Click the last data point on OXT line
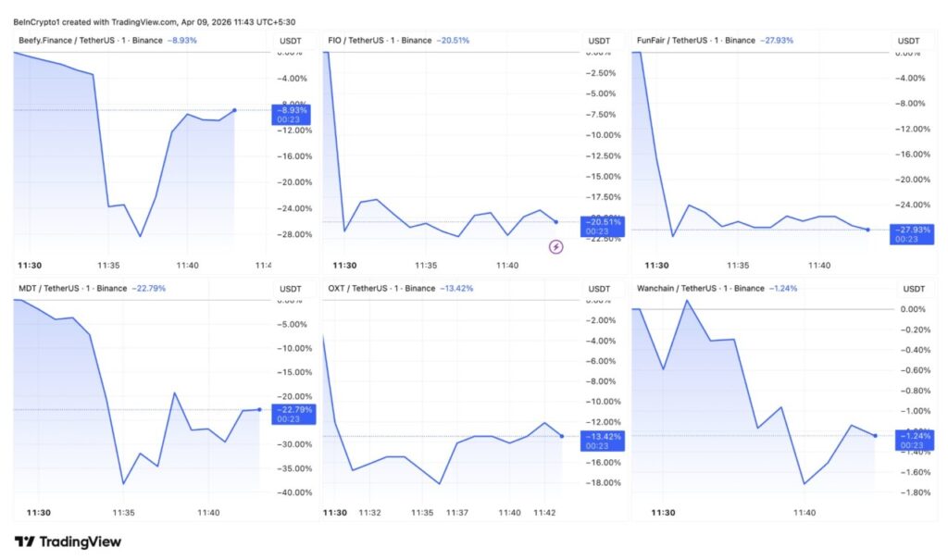Screen dimensions: 948x560 (562, 436)
